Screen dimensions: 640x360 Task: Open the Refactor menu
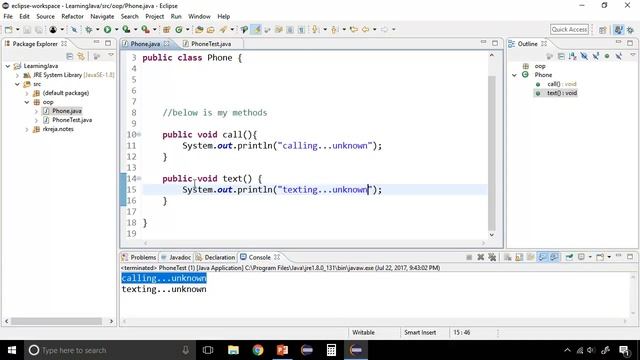[72, 16]
